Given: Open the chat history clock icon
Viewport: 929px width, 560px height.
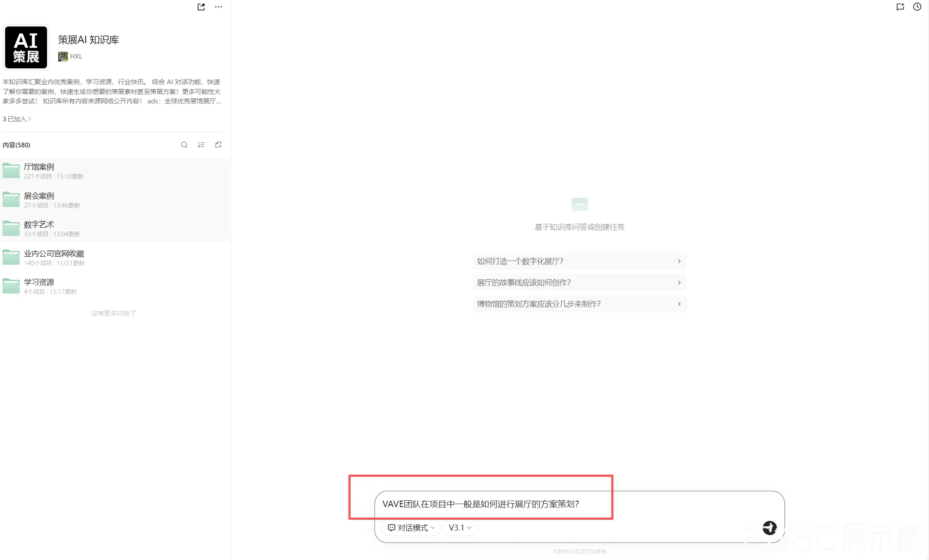Looking at the screenshot, I should [917, 7].
